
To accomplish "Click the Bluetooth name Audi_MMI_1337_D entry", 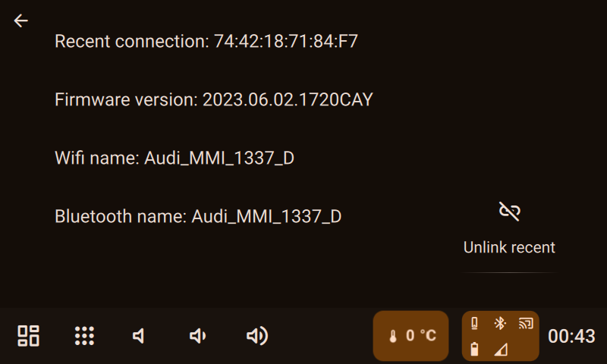I will point(198,216).
